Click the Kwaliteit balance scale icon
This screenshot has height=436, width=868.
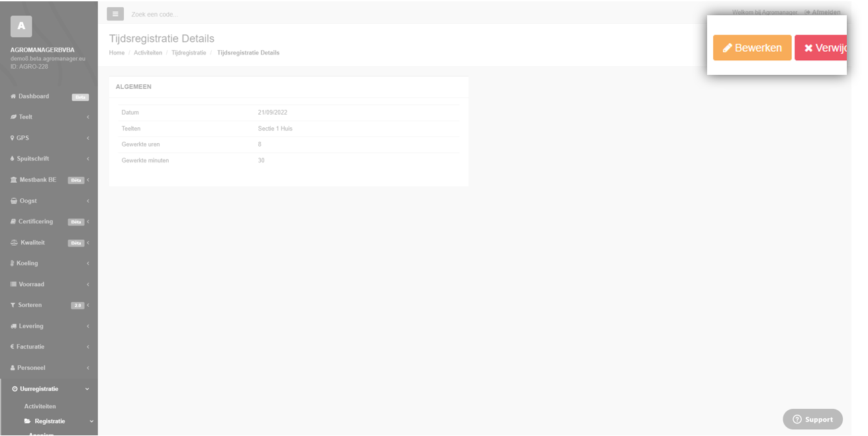coord(14,243)
